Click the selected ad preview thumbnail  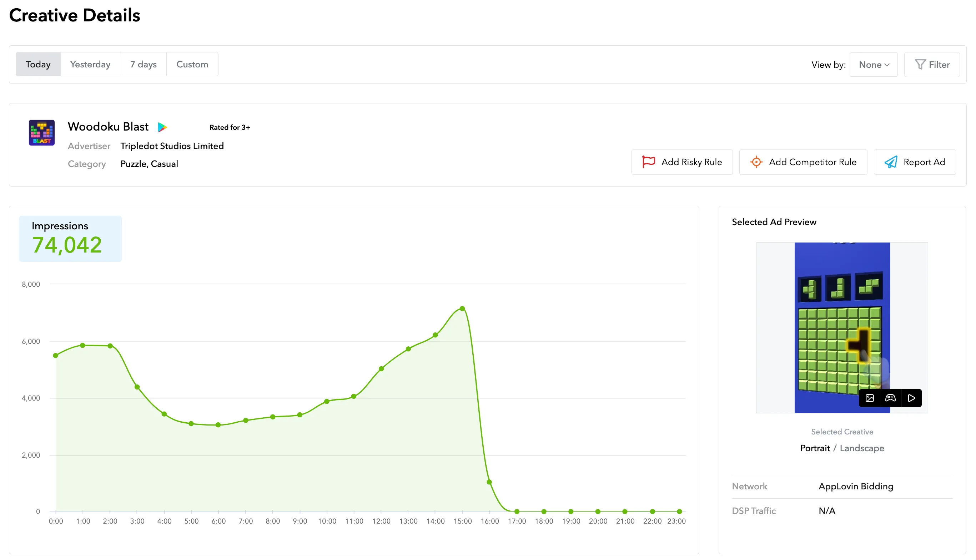[x=842, y=327]
